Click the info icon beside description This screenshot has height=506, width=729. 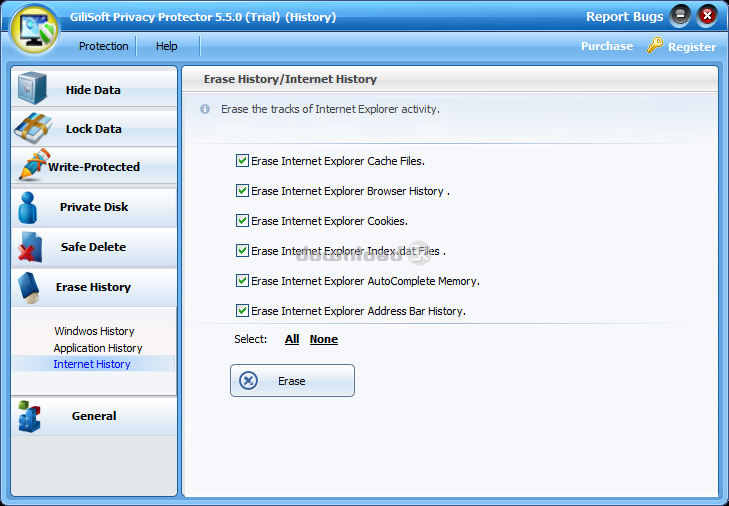(205, 109)
